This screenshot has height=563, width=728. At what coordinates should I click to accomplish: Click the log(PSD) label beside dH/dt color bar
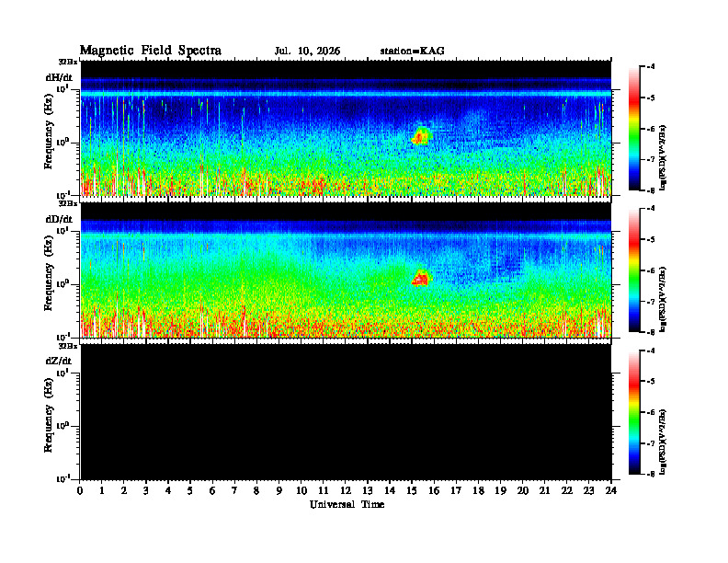[x=664, y=158]
